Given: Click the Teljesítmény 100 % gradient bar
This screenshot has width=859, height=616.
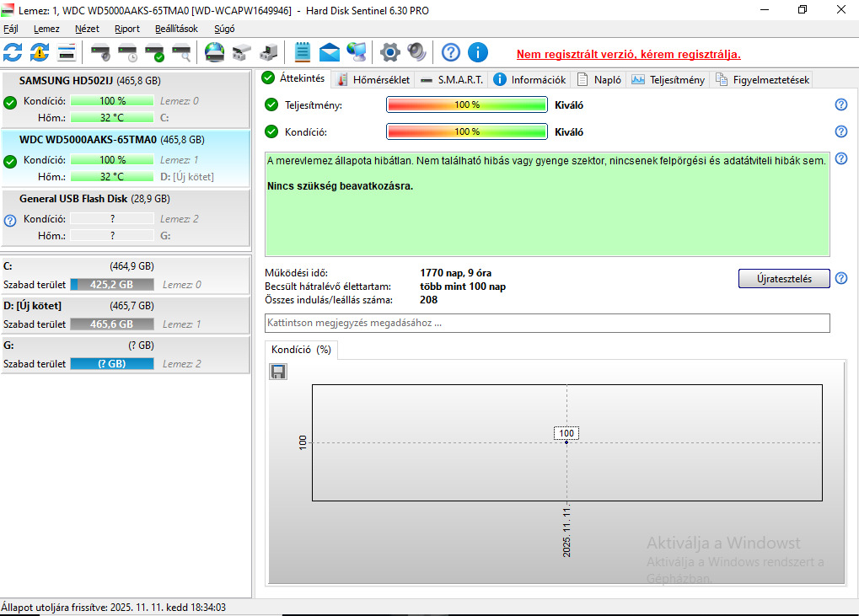Looking at the screenshot, I should pyautogui.click(x=467, y=104).
